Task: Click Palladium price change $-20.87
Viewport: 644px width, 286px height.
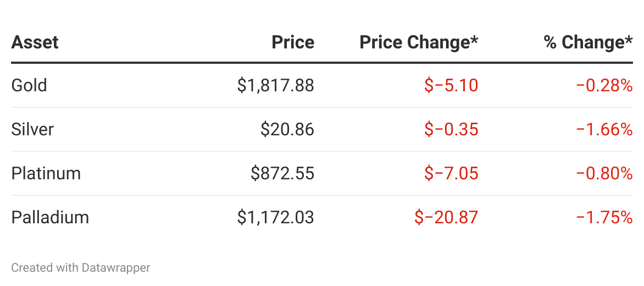Action: pos(446,217)
